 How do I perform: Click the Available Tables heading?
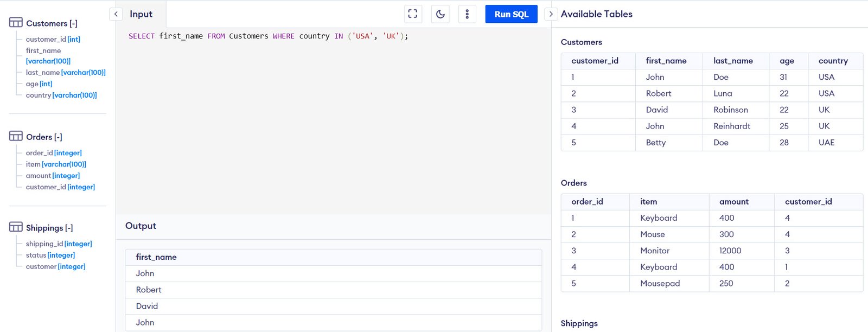point(596,14)
